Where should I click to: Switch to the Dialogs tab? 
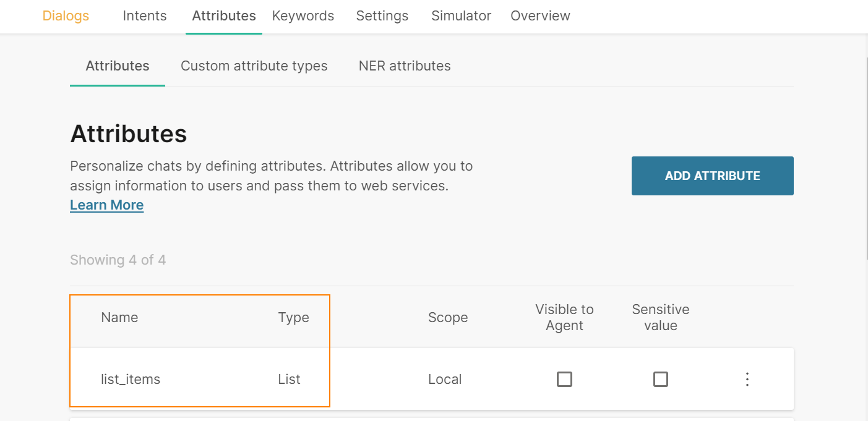point(66,16)
